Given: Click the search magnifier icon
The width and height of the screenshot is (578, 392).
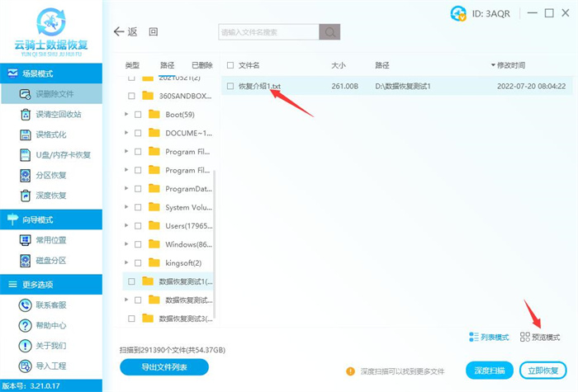Looking at the screenshot, I should point(330,32).
